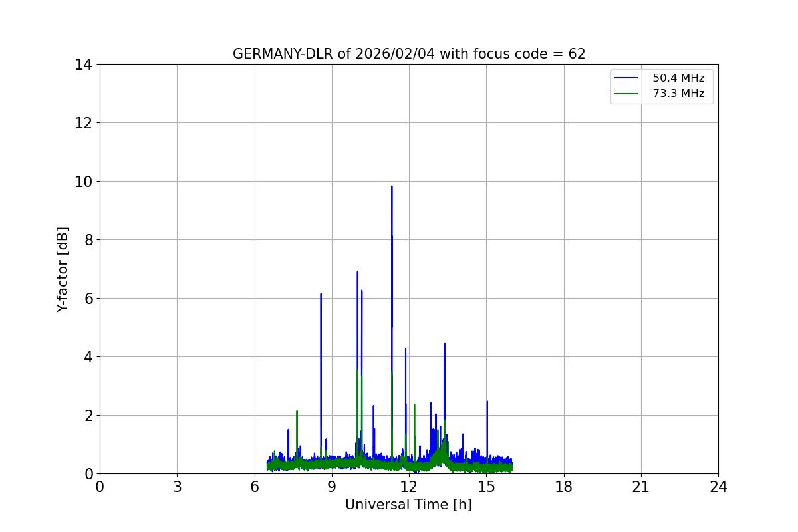The width and height of the screenshot is (798, 532).
Task: Click the x-axis tick label 3
Action: tap(177, 487)
